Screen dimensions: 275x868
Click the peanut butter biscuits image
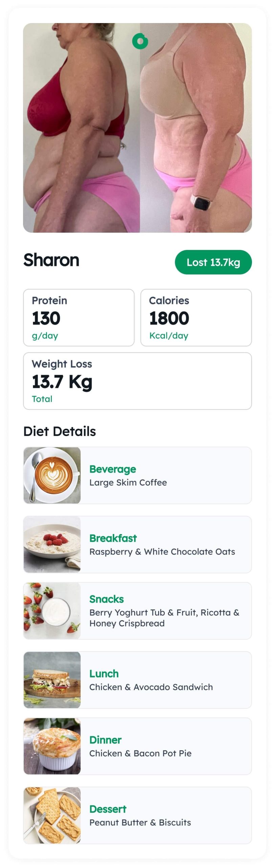click(x=52, y=815)
